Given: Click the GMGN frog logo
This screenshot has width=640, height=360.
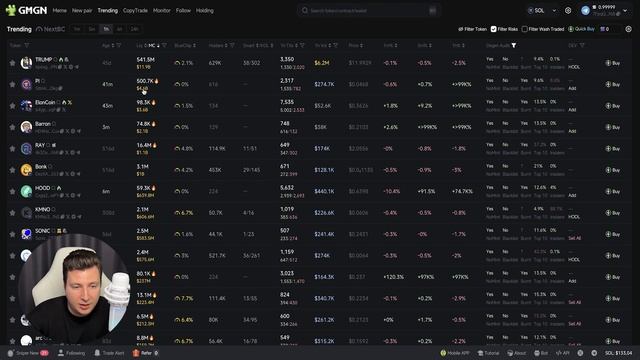Looking at the screenshot, I should 11,10.
